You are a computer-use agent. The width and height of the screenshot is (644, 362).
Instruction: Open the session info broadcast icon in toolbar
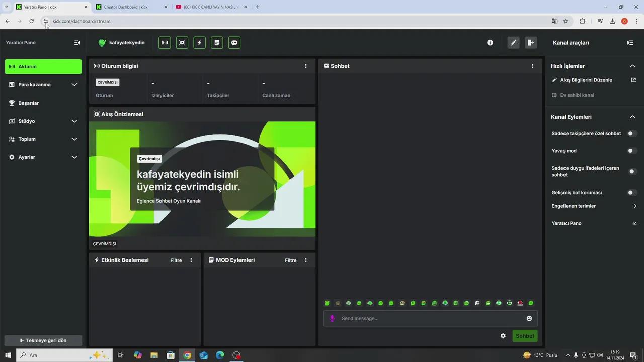click(165, 42)
